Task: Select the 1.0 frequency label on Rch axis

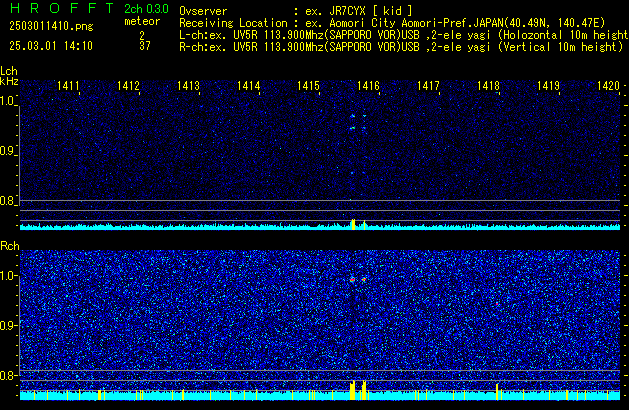Action: (x=8, y=276)
